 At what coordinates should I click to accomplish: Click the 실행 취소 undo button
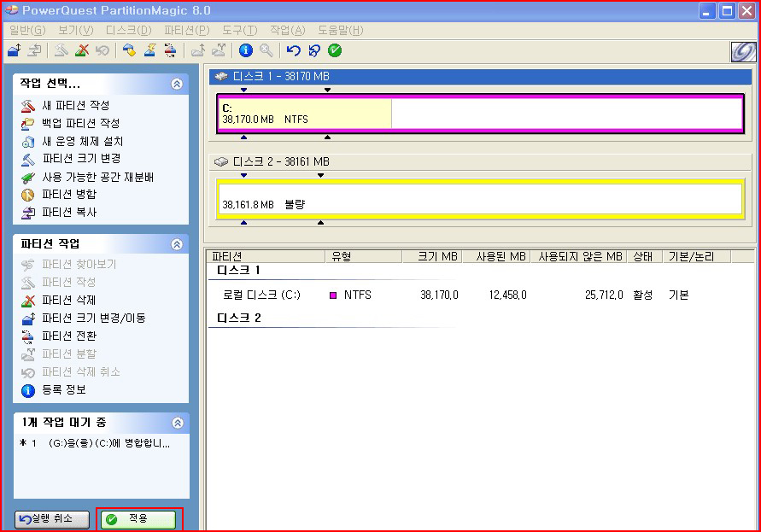52,519
